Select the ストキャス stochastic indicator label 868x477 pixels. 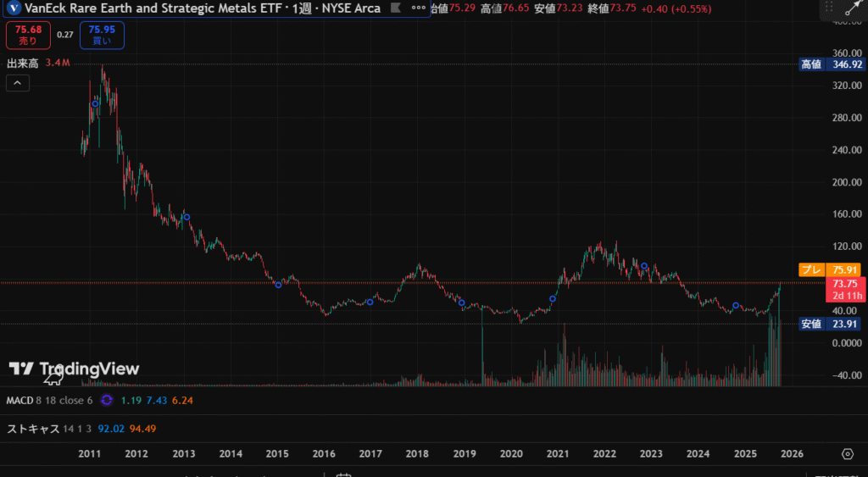point(31,429)
